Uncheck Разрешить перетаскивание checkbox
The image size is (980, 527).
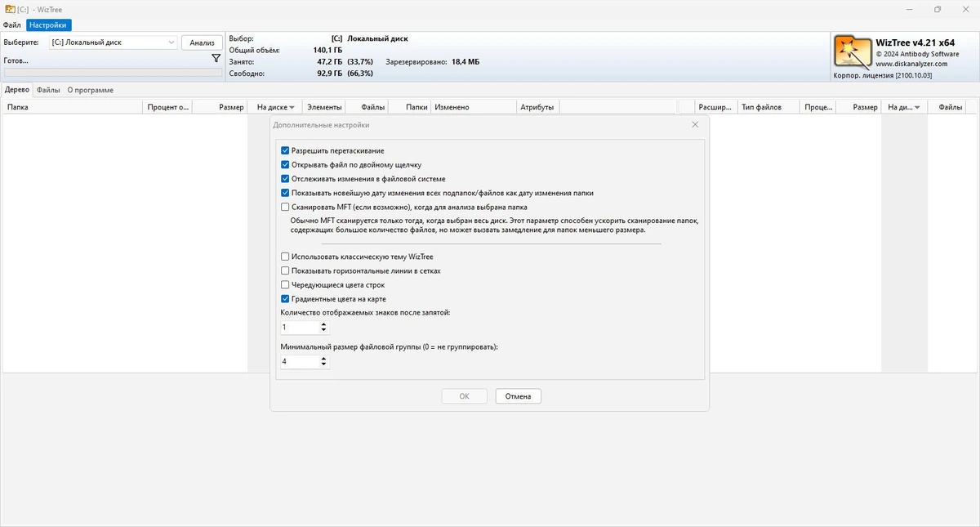tap(285, 150)
